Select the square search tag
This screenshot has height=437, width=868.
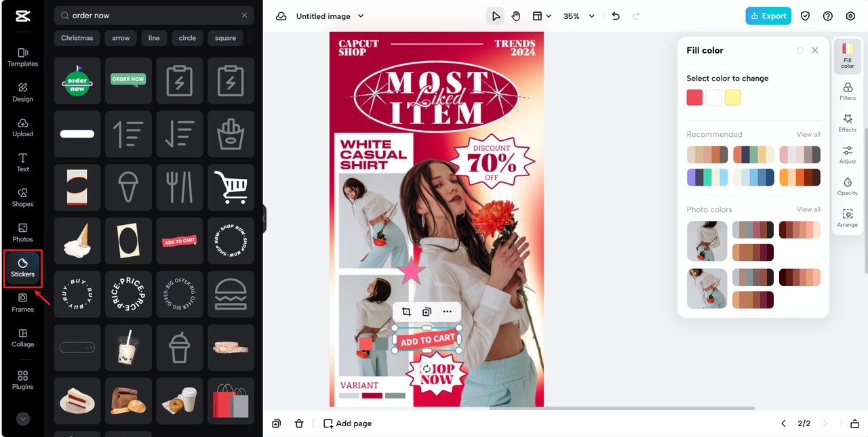[226, 38]
